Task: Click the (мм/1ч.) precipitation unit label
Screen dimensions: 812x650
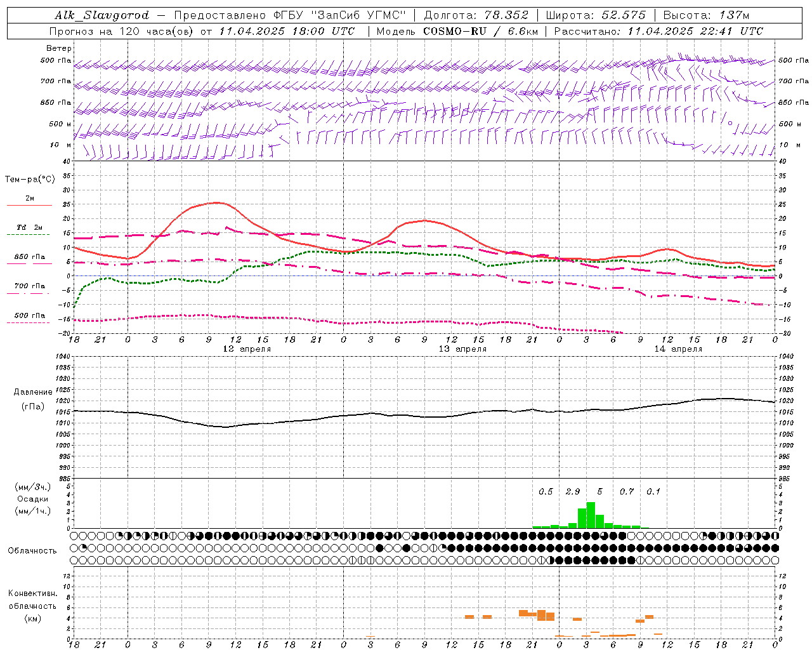Action: coord(33,511)
